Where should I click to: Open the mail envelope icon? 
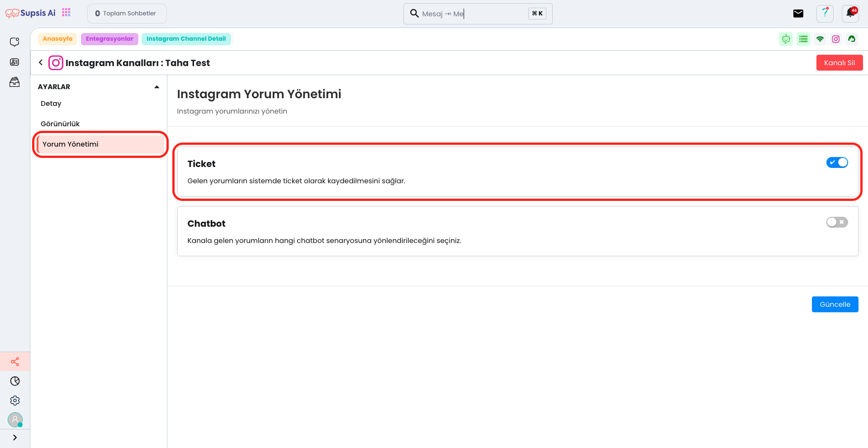(x=798, y=14)
